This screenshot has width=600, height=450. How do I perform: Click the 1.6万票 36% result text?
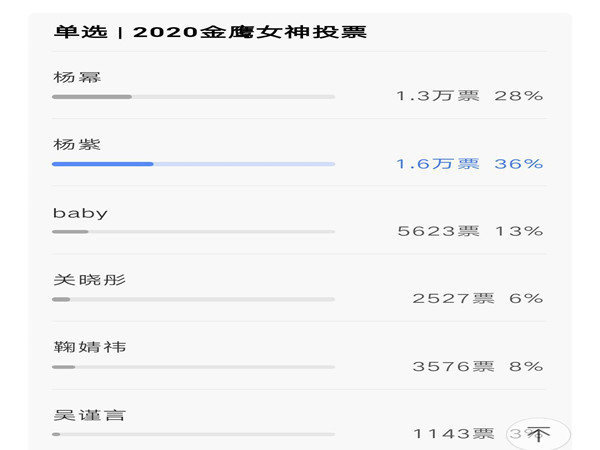coord(470,164)
